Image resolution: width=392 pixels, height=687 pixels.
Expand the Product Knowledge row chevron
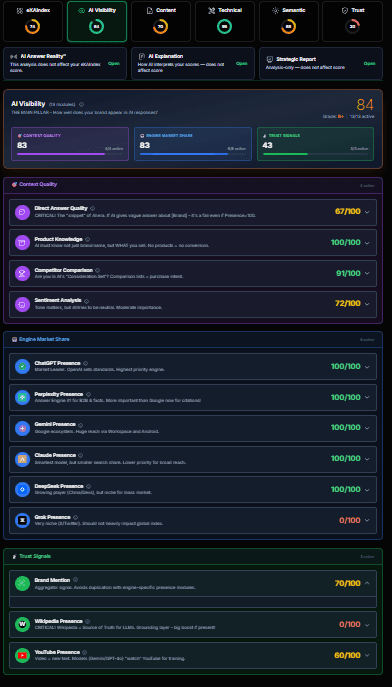(367, 243)
